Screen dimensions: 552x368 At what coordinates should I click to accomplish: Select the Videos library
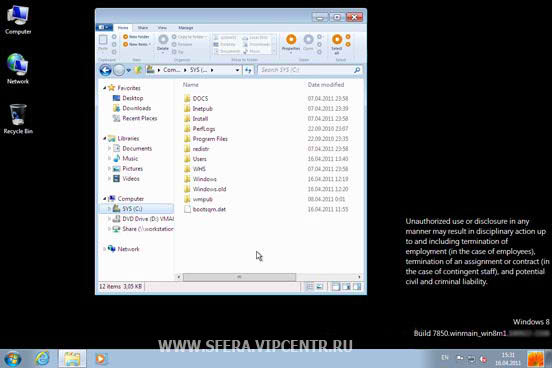click(126, 179)
